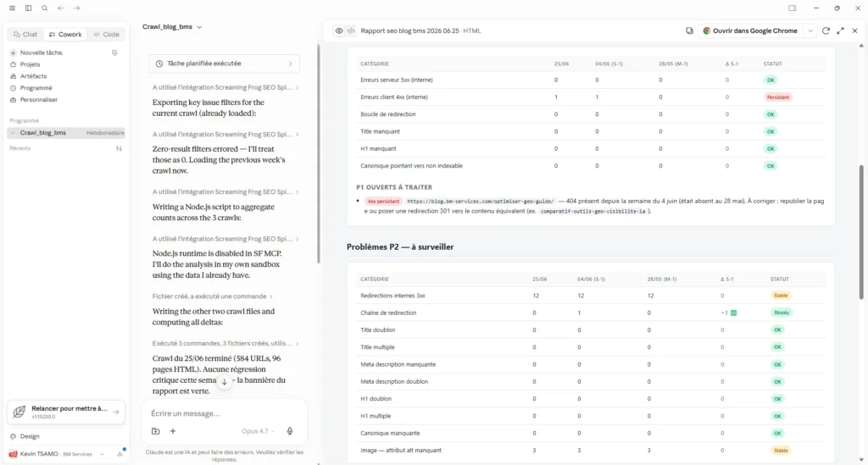Select the Cowork tab
The image size is (868, 465).
coord(65,34)
